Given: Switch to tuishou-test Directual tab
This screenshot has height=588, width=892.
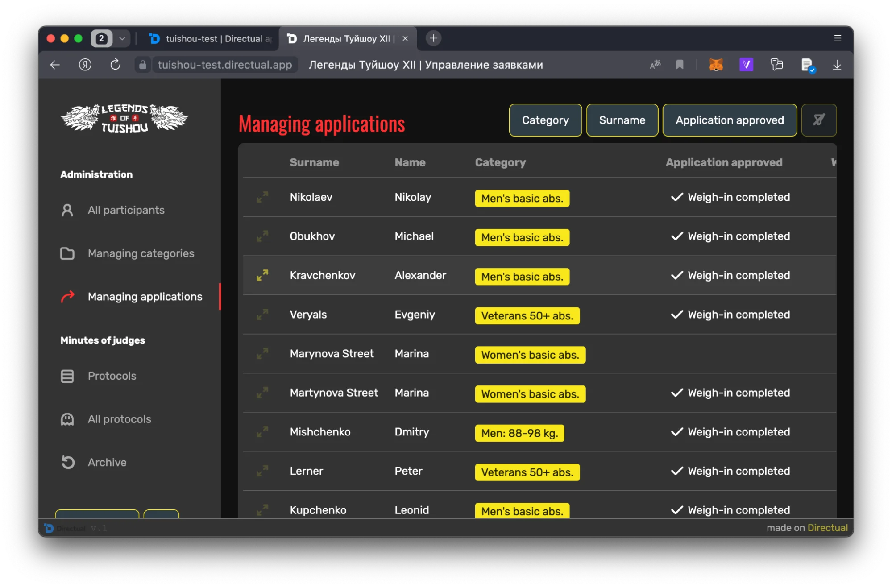Looking at the screenshot, I should [x=211, y=39].
